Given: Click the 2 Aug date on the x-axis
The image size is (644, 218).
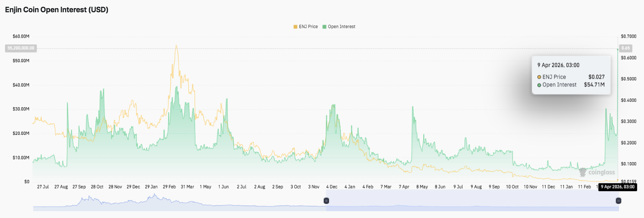Looking at the screenshot, I should coord(259,187).
